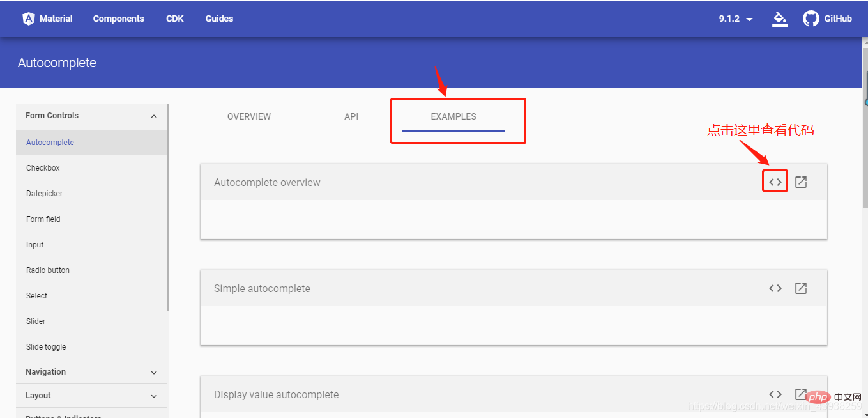Viewport: 868px width, 418px height.
Task: Click the Simple autocomplete example title
Action: click(x=262, y=288)
